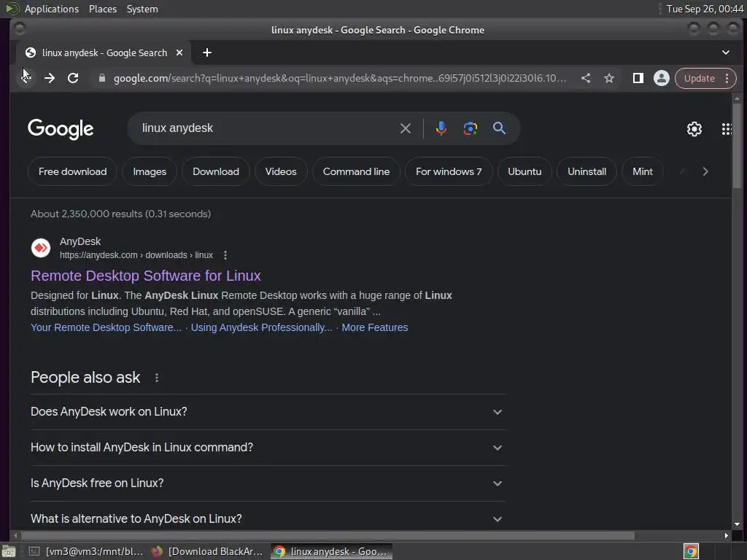Close the linux anydesk tab
Screen dimensions: 747x560
coord(179,52)
